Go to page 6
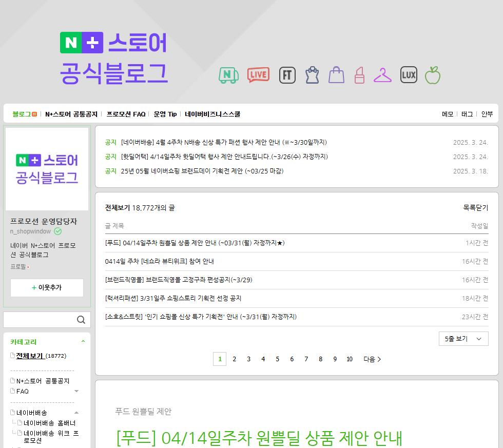The height and width of the screenshot is (448, 503). tap(292, 359)
